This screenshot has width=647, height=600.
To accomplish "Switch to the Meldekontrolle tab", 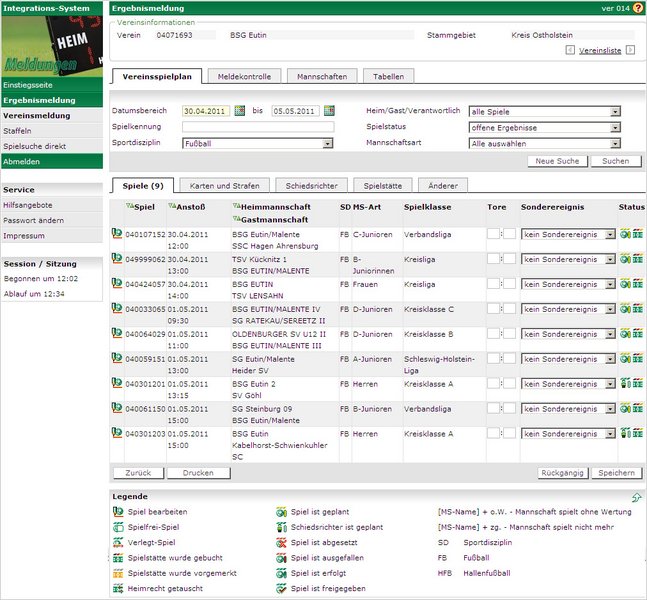I will [245, 76].
